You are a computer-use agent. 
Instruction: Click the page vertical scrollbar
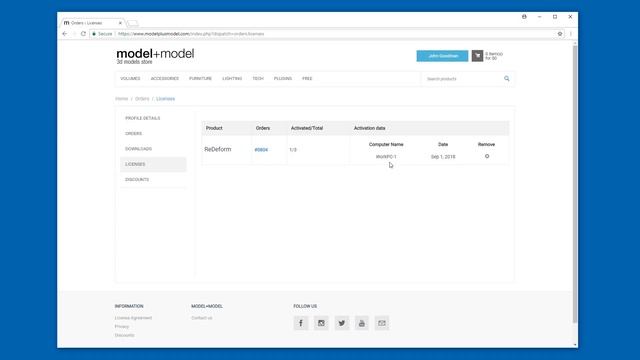point(575,184)
